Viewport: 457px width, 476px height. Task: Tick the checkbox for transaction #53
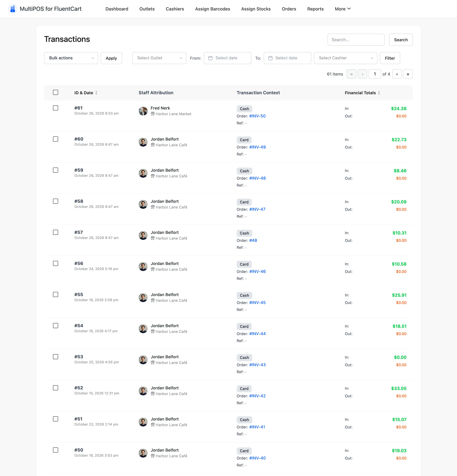click(x=56, y=357)
